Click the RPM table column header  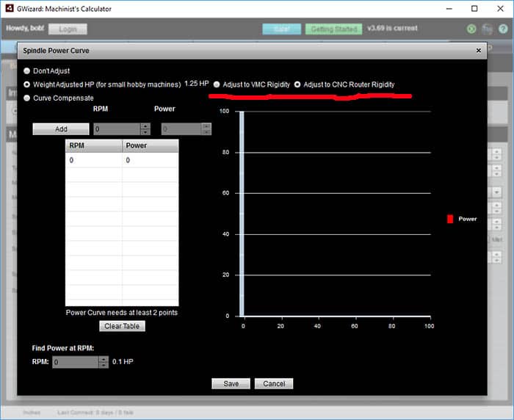pos(94,145)
